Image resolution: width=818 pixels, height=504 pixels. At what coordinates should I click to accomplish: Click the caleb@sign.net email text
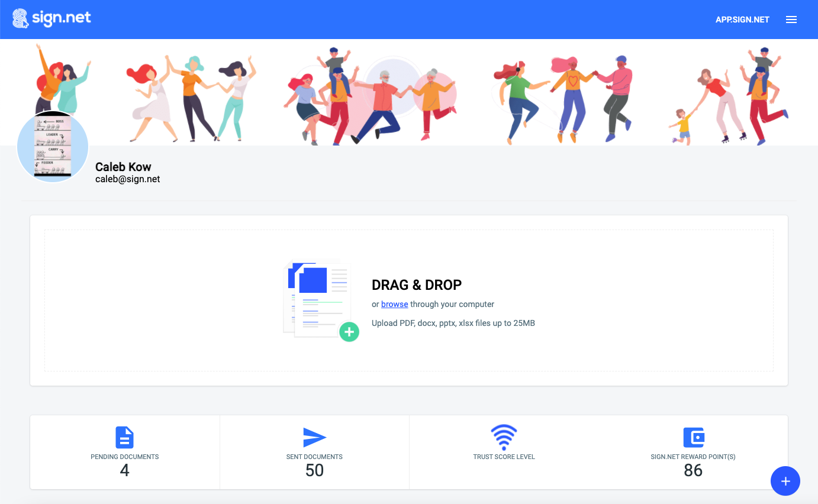(128, 179)
